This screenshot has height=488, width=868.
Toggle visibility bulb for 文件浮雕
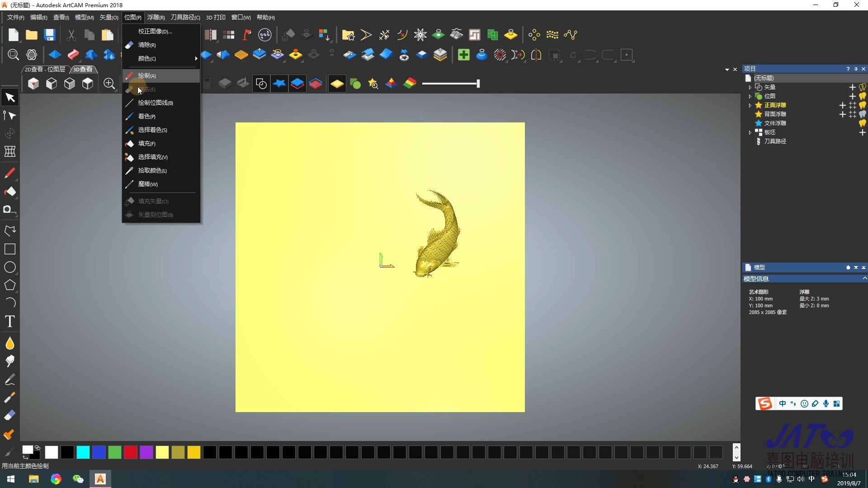(x=863, y=123)
